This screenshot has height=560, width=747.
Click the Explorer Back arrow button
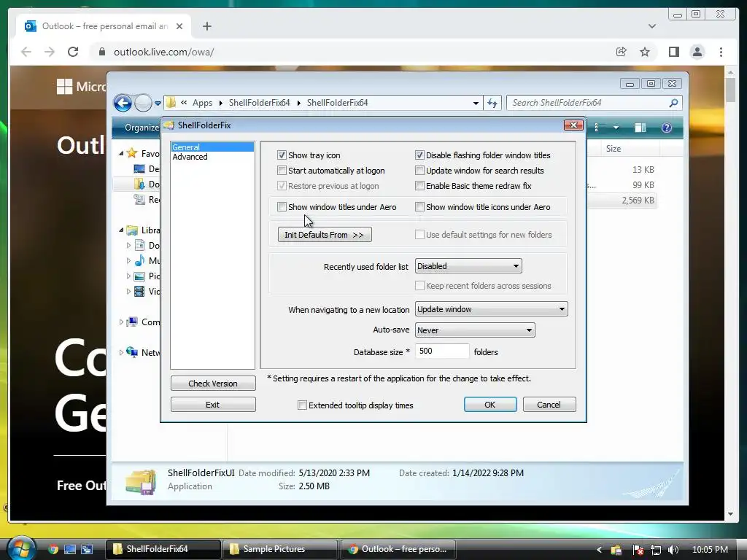pyautogui.click(x=123, y=103)
